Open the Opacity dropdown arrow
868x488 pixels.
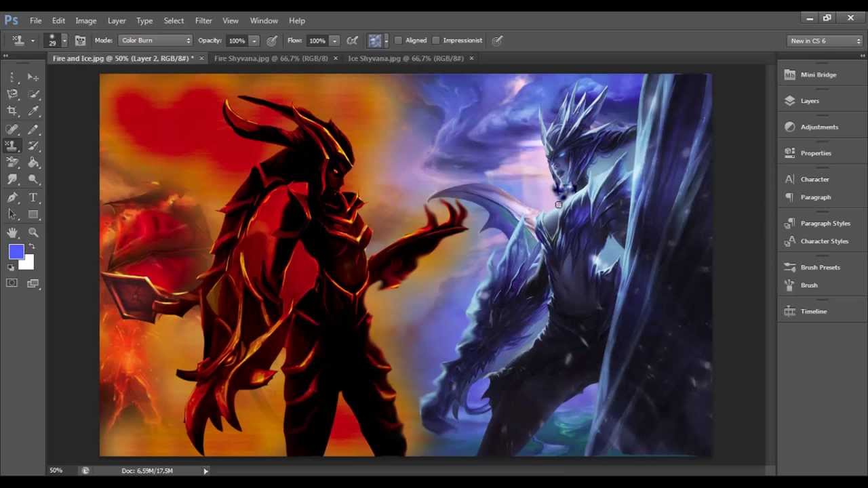click(x=254, y=40)
